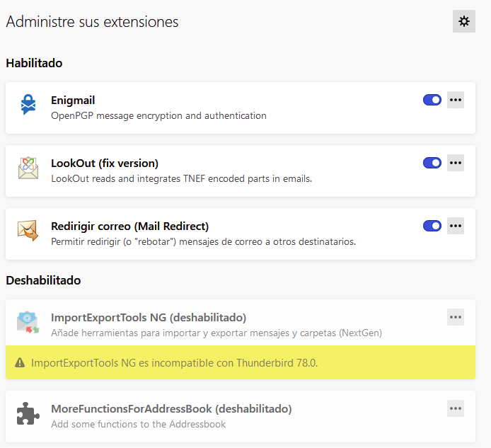
Task: Open the three-dot menu for LookOut
Action: click(x=456, y=163)
